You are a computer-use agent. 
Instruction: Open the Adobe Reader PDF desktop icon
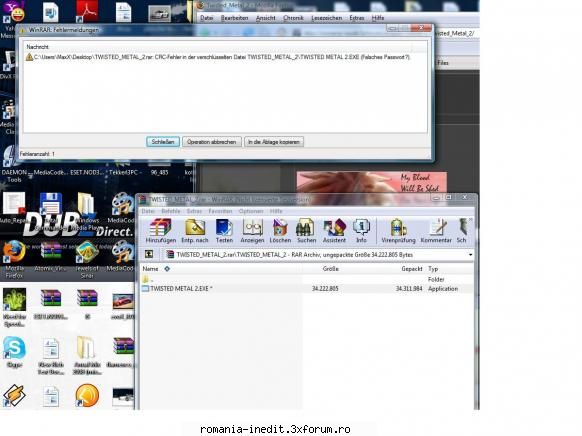pyautogui.click(x=87, y=12)
